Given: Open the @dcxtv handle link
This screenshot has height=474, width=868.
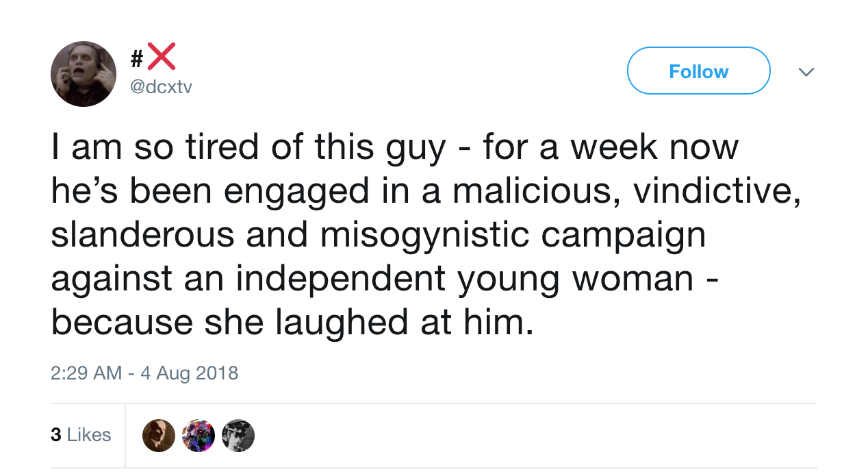Looking at the screenshot, I should tap(161, 88).
